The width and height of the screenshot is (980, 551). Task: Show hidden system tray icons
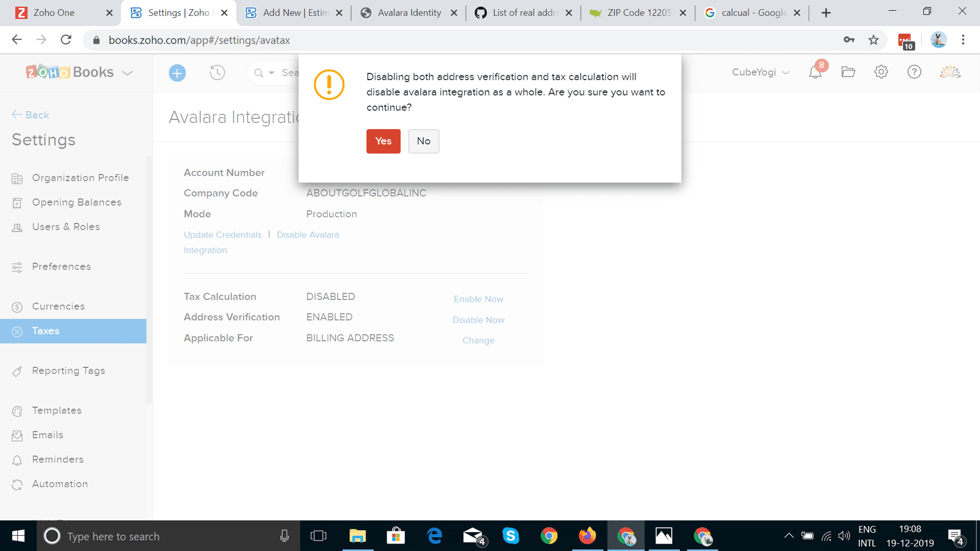[x=789, y=536]
